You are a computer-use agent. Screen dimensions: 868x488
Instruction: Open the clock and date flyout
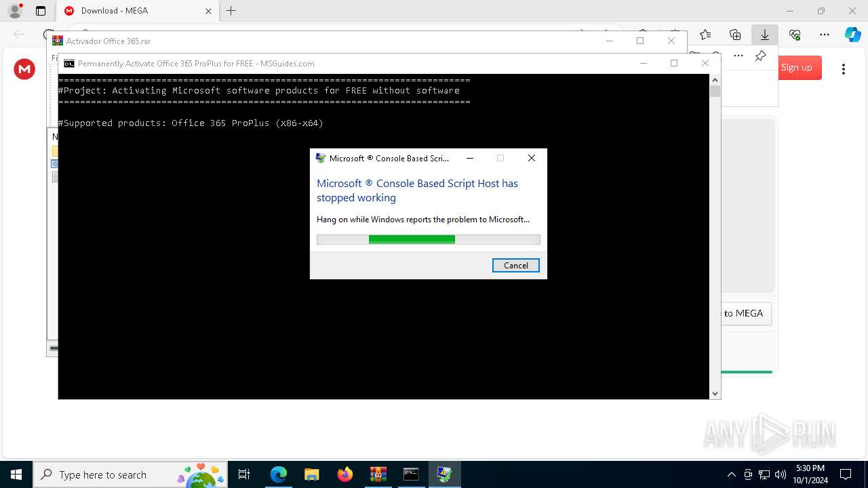click(810, 474)
